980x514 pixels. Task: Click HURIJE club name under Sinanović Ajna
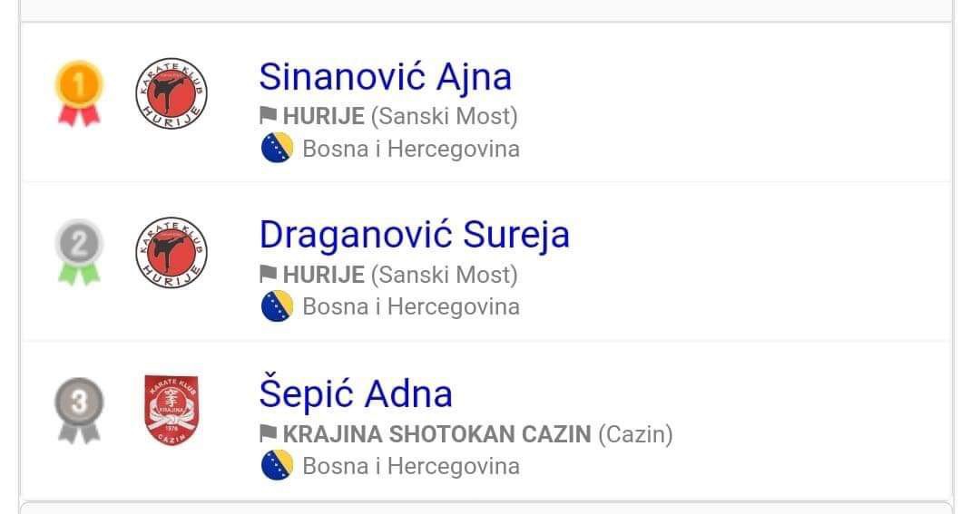pyautogui.click(x=323, y=116)
